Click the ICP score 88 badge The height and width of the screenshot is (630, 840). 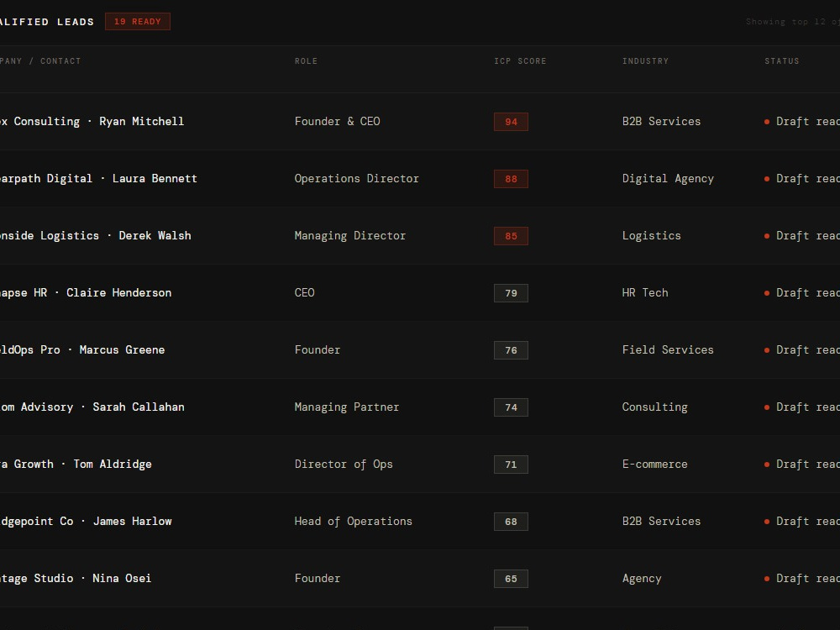click(511, 179)
